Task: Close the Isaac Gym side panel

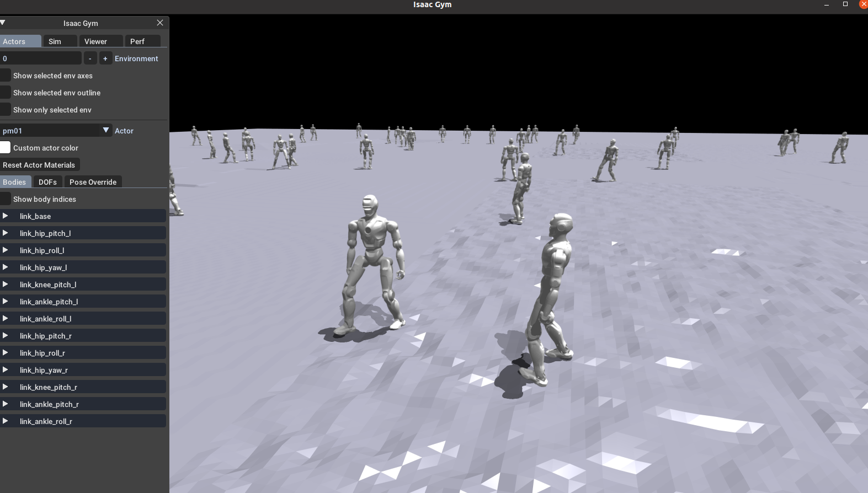Action: tap(160, 23)
